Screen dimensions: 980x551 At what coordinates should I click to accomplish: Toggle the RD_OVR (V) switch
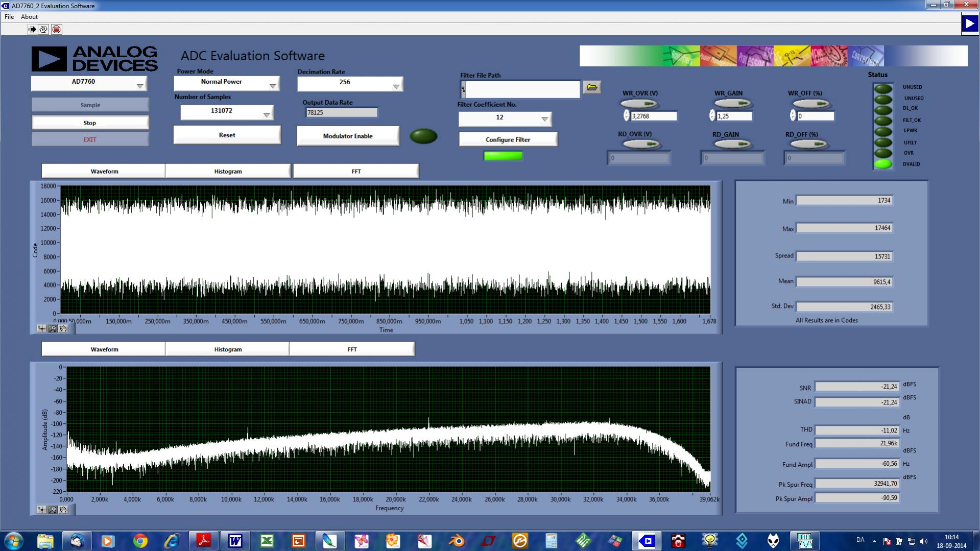[641, 144]
